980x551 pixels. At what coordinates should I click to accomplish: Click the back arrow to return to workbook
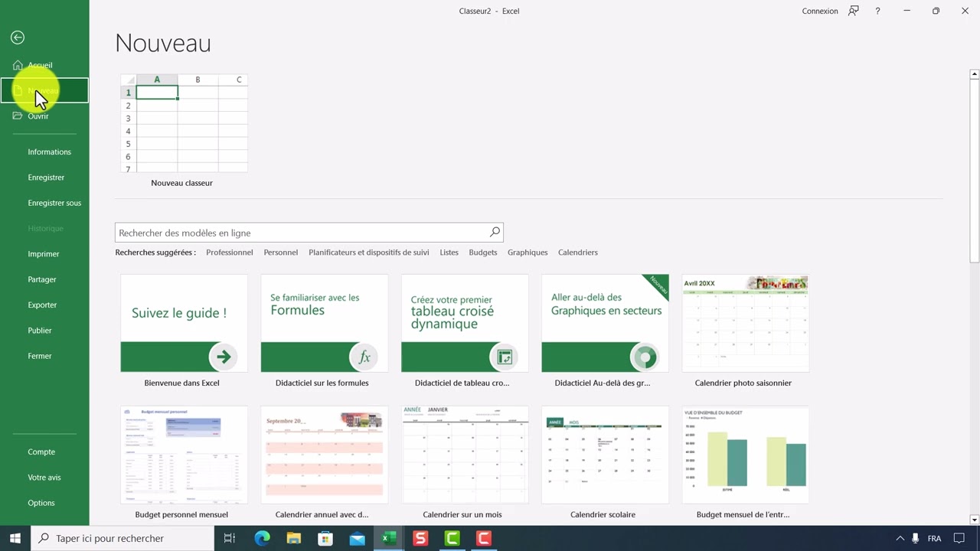(18, 37)
